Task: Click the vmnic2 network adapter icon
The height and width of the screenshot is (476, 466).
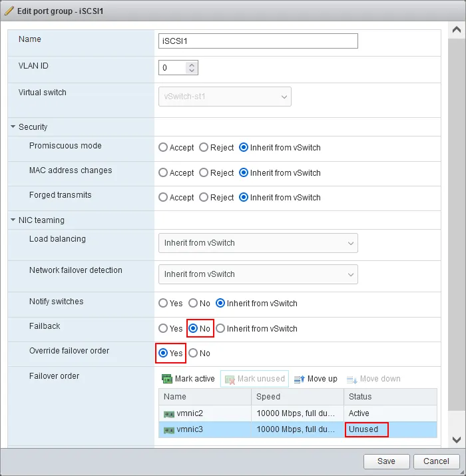Action: pos(169,414)
